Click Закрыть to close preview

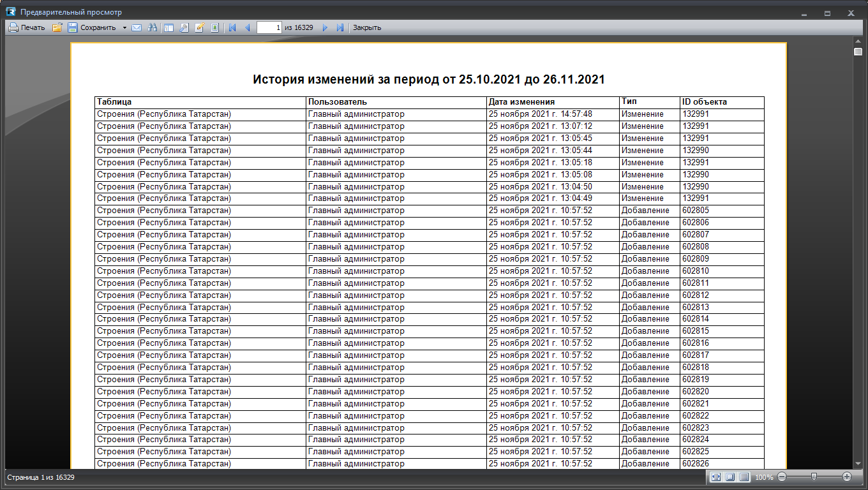coord(367,27)
